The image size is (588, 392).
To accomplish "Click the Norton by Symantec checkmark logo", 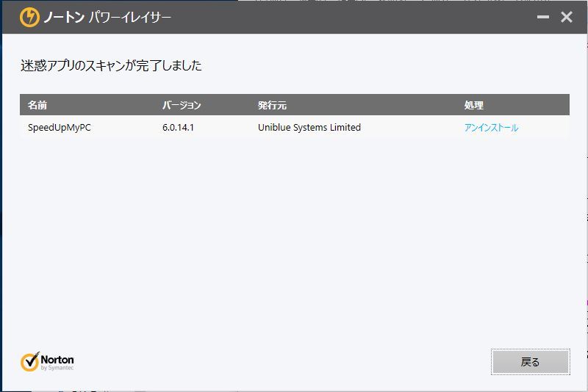I will pos(47,362).
